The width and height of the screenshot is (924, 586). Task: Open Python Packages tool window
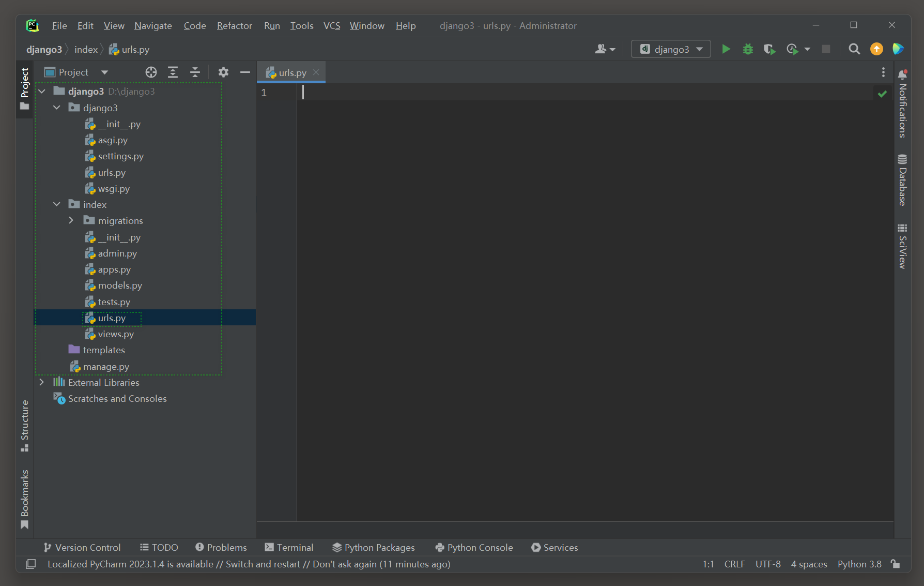374,547
